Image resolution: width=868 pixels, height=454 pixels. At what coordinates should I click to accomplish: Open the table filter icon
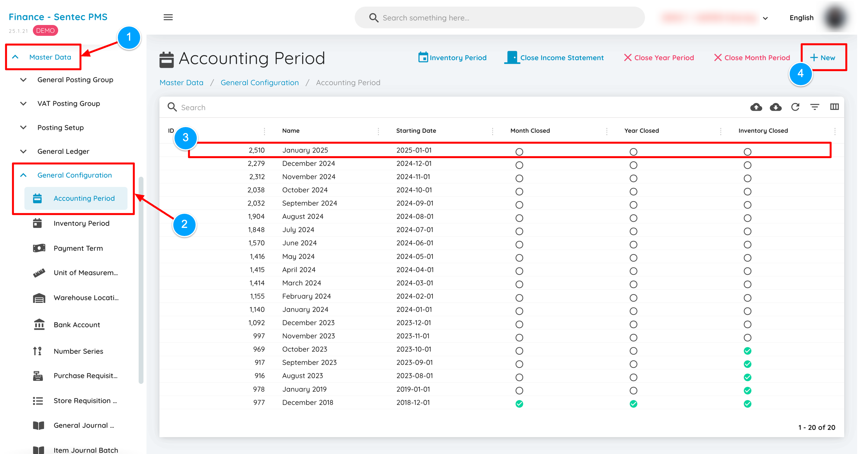(x=814, y=107)
